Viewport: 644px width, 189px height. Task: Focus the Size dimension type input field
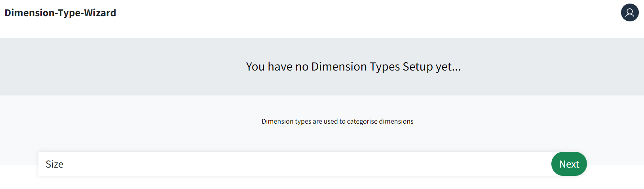pyautogui.click(x=295, y=164)
